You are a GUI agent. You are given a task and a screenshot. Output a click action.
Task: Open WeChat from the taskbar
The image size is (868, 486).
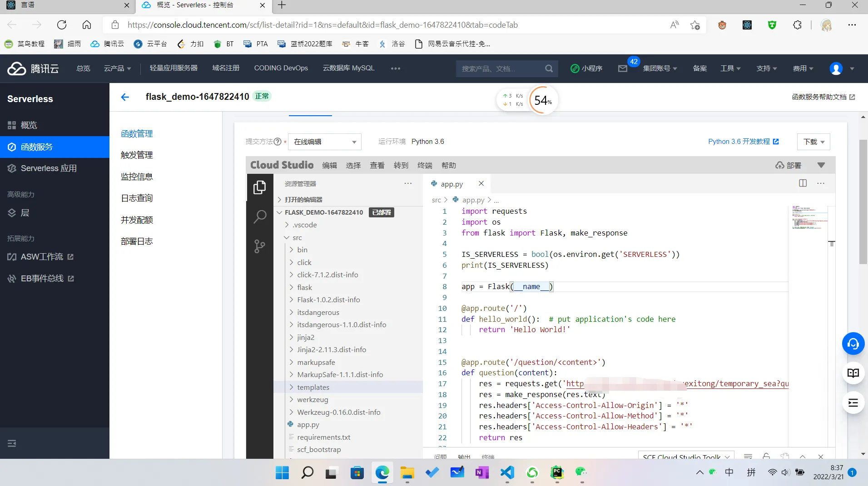coord(581,472)
